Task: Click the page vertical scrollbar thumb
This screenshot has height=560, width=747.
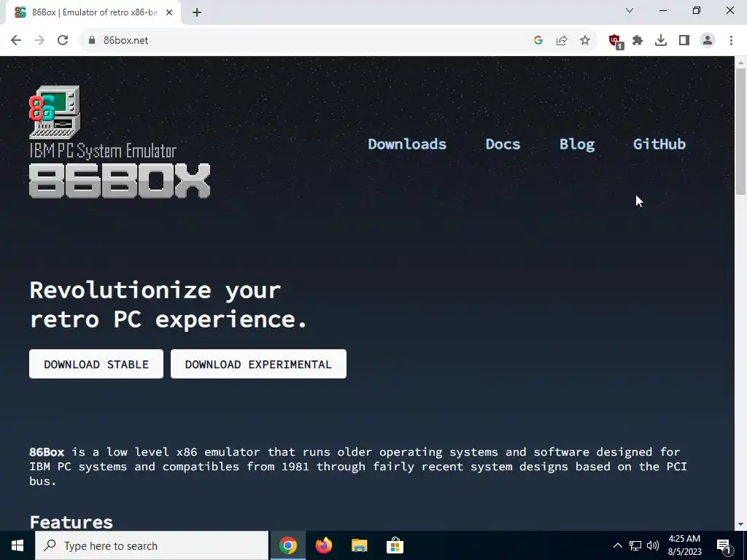Action: pyautogui.click(x=740, y=131)
